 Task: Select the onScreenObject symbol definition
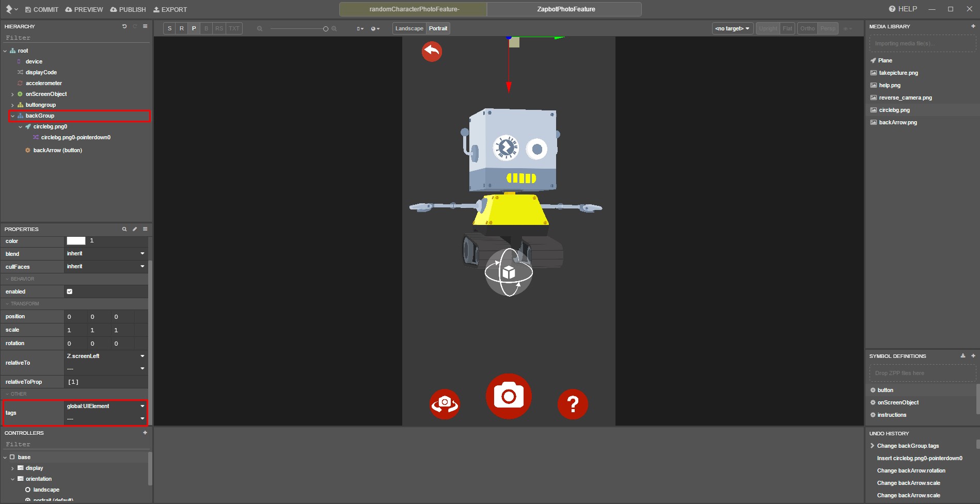pyautogui.click(x=898, y=402)
